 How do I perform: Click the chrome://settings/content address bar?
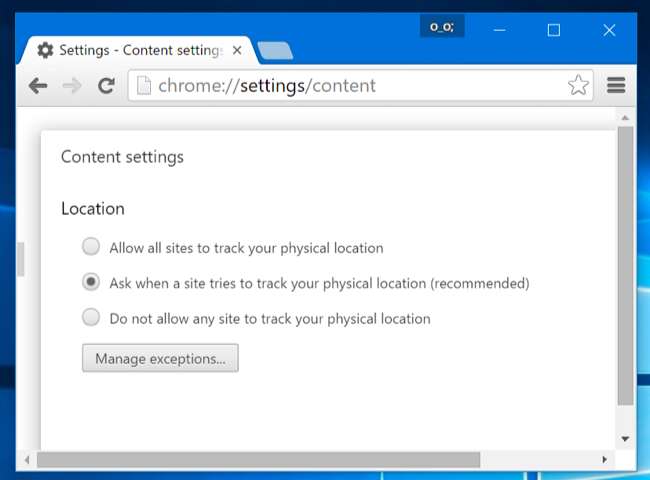click(x=350, y=86)
